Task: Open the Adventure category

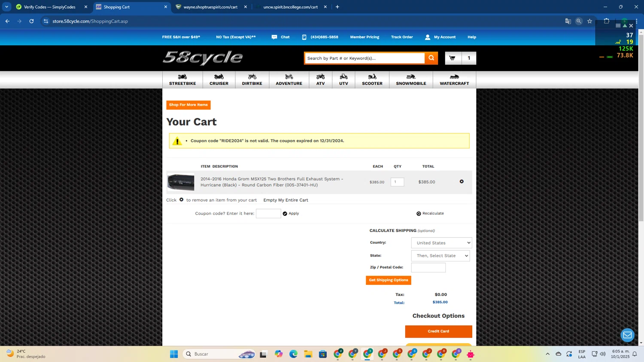Action: tap(289, 80)
